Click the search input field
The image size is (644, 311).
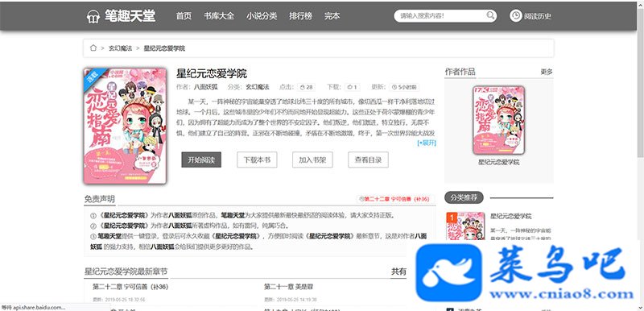(440, 16)
